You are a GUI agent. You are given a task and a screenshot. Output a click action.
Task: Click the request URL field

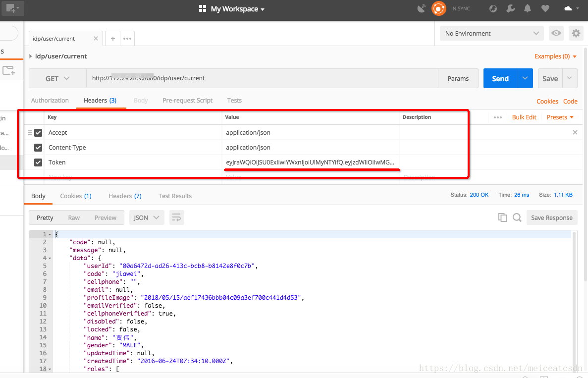click(x=262, y=78)
